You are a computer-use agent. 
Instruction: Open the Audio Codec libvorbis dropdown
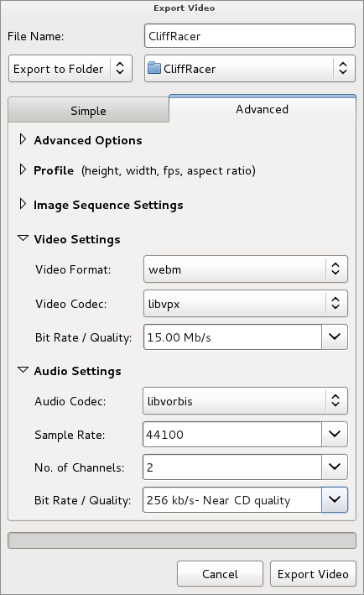pyautogui.click(x=245, y=400)
